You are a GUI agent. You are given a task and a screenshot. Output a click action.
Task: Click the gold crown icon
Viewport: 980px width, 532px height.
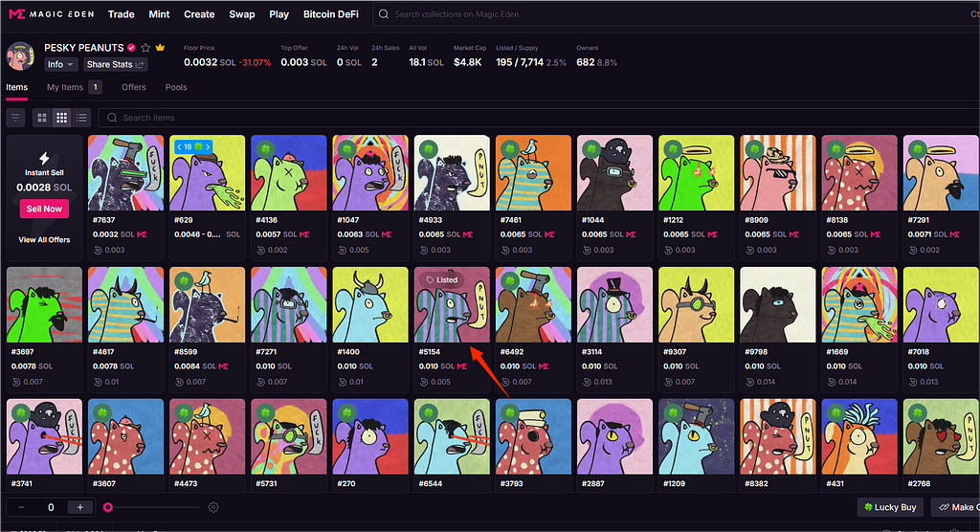[161, 48]
